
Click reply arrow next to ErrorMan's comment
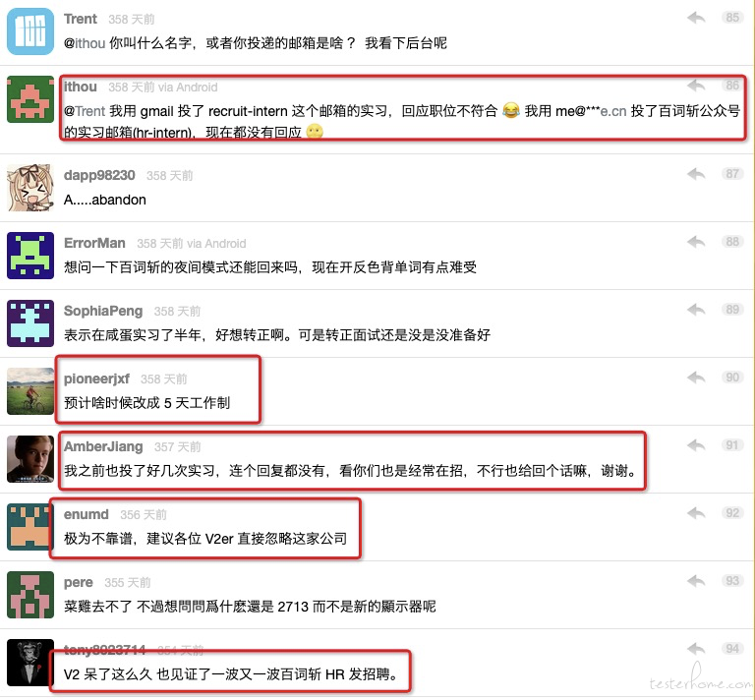(x=696, y=242)
